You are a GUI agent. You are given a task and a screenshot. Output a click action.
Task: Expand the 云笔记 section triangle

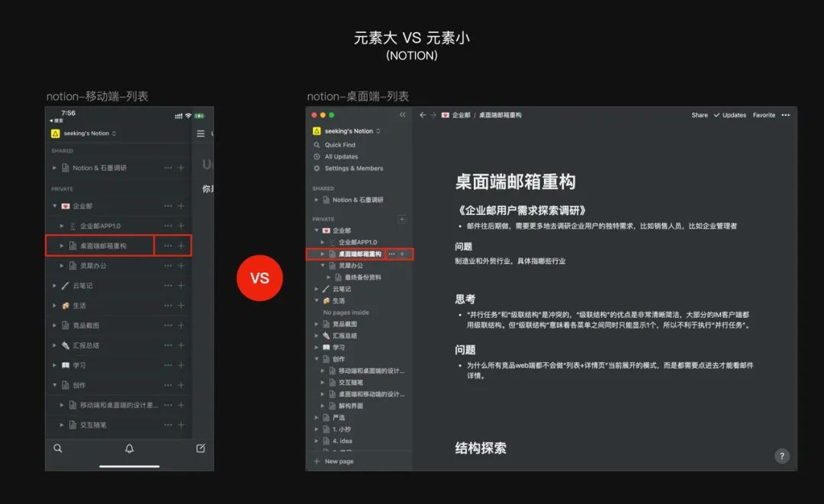[x=318, y=289]
